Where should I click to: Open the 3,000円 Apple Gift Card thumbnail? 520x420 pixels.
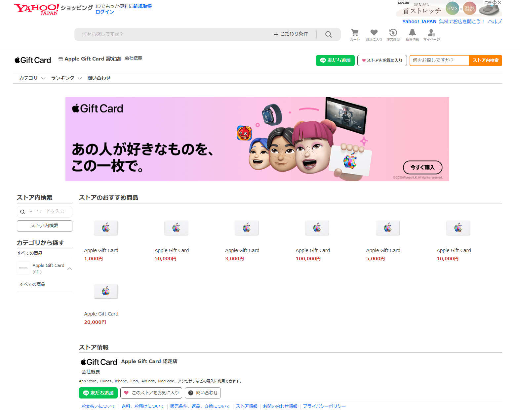(247, 228)
